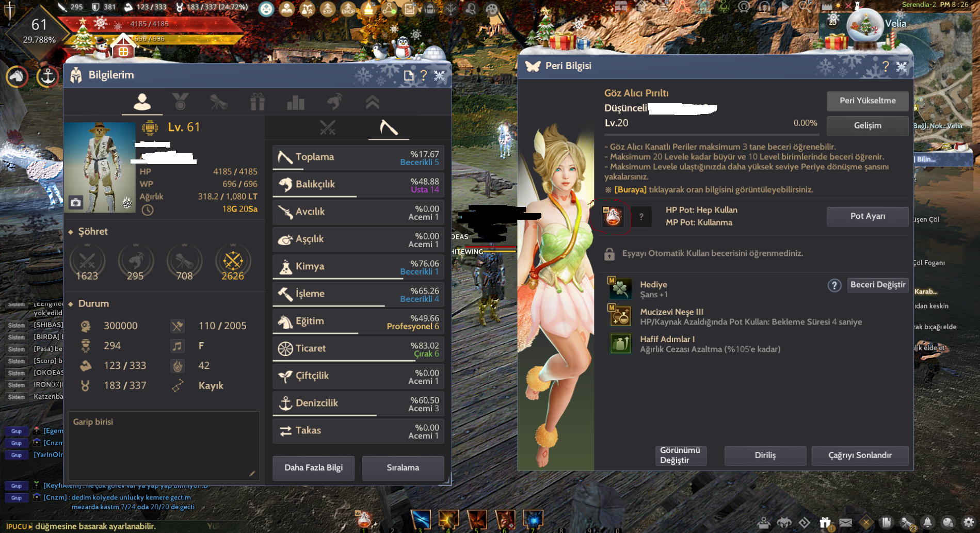Expand the double-chevron tab in Bilgilerim
Image resolution: width=980 pixels, height=533 pixels.
pos(372,102)
